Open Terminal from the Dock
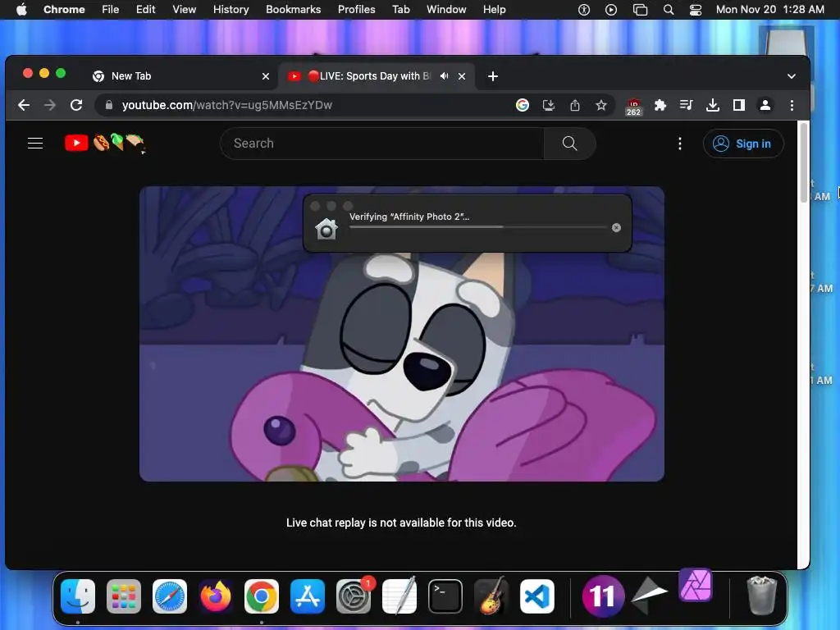Viewport: 840px width, 630px height. point(445,596)
